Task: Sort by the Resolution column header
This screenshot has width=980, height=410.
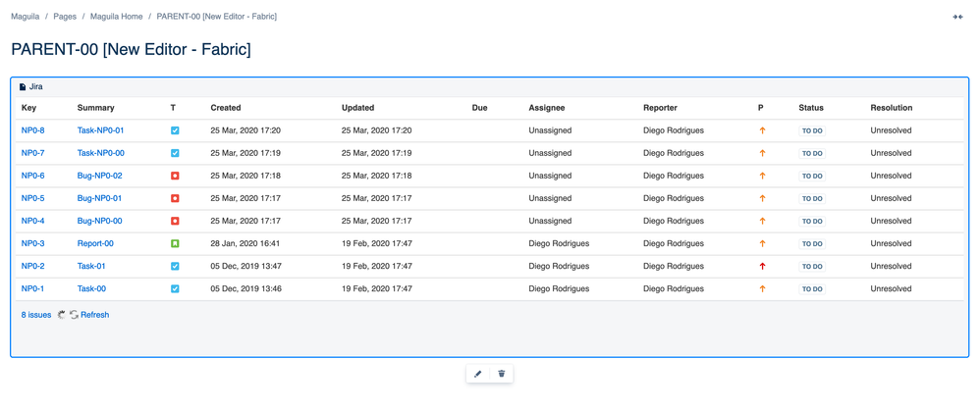Action: [892, 108]
